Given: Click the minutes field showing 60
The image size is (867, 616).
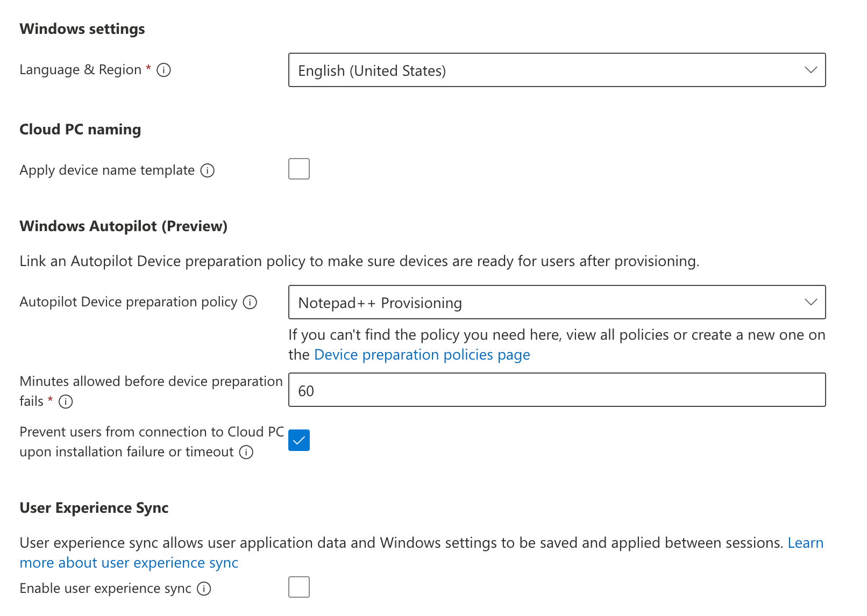Looking at the screenshot, I should click(557, 390).
